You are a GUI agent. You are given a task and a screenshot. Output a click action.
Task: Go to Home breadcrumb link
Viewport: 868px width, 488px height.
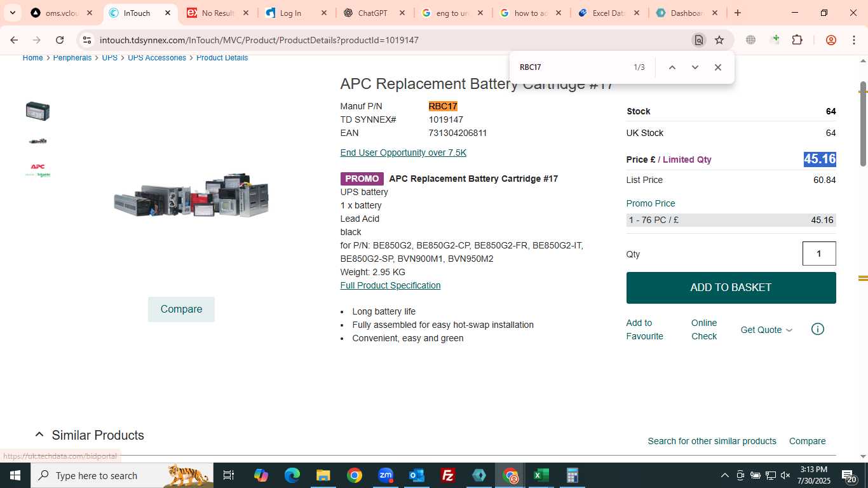[x=32, y=58]
